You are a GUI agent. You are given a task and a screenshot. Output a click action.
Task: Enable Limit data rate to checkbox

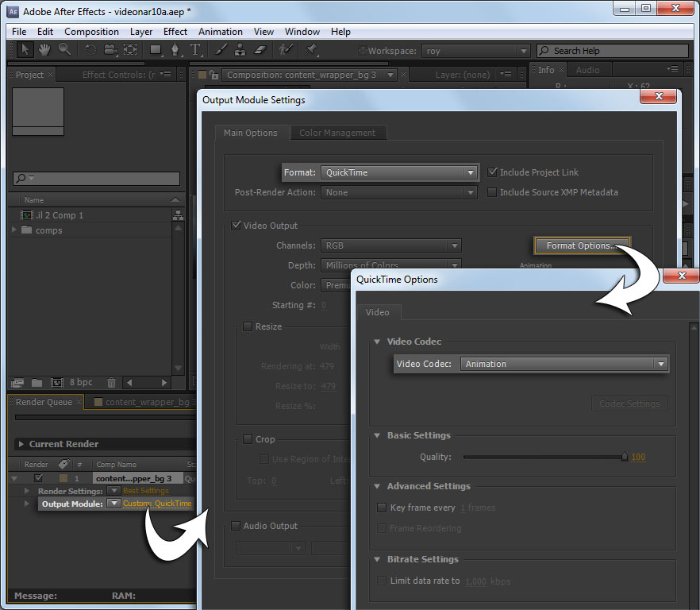pos(382,581)
